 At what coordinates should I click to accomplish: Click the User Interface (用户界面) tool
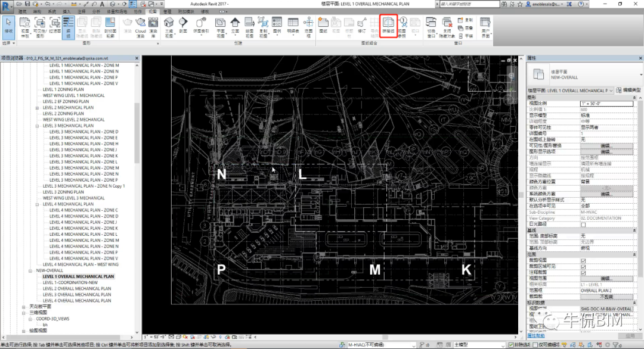[485, 27]
